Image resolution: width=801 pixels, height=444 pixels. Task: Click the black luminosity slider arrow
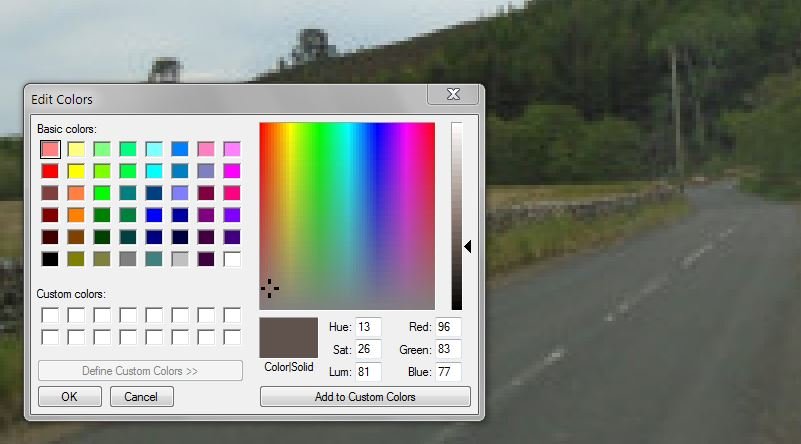tap(467, 247)
